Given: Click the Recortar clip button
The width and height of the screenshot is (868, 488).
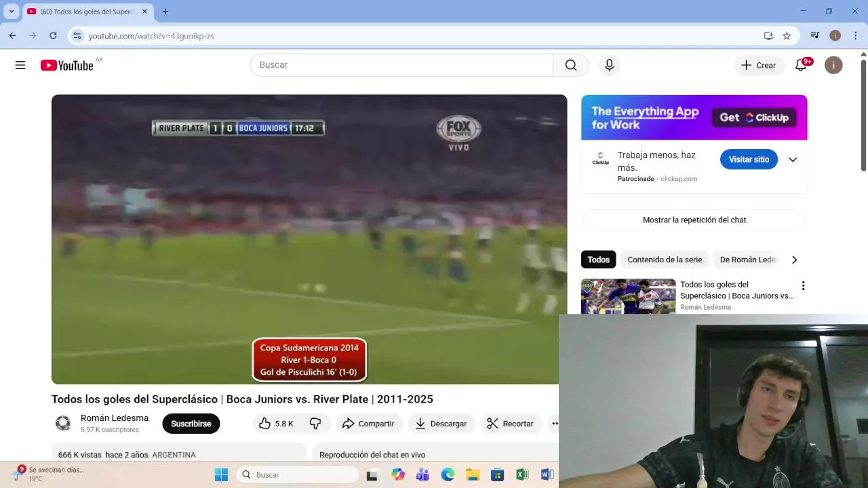Looking at the screenshot, I should pos(511,424).
